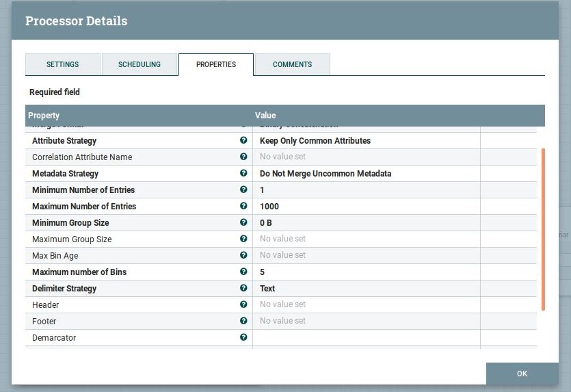Viewport: 571px width, 392px height.
Task: Click help icon beside Correlation Attribute Name
Action: (243, 157)
